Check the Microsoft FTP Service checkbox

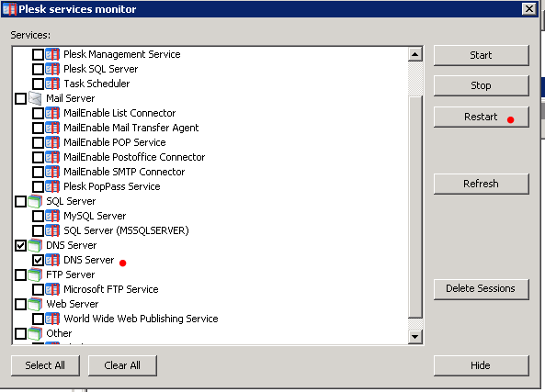tap(38, 289)
